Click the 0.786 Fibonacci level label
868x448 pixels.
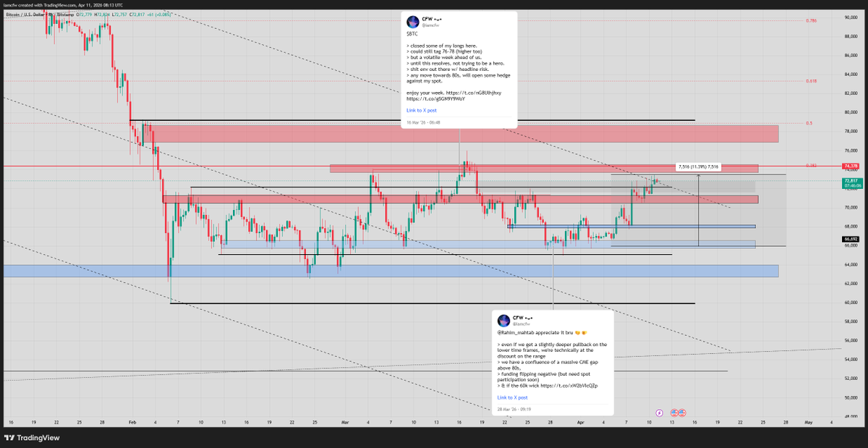tap(812, 21)
